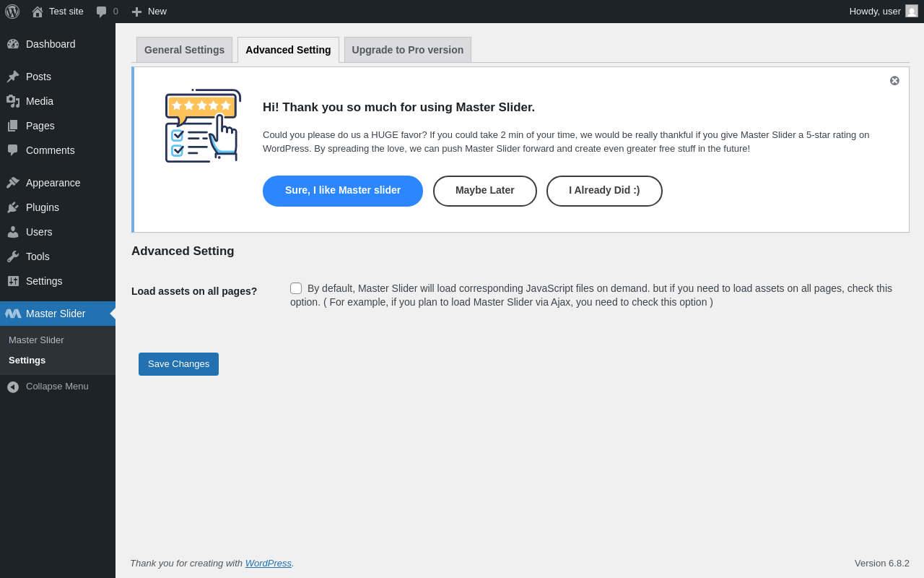Viewport: 924px width, 578px height.
Task: Open the sidebar Comments menu label
Action: (51, 150)
